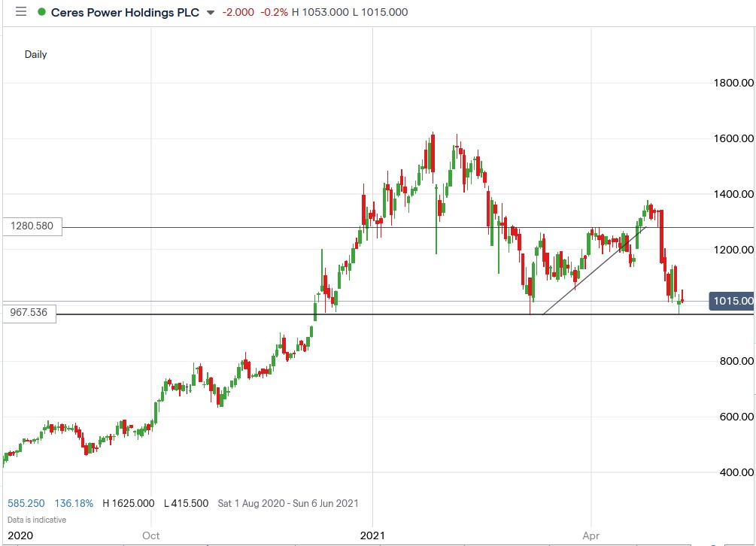Open the hamburger menu icon
The image size is (756, 546).
click(x=21, y=12)
